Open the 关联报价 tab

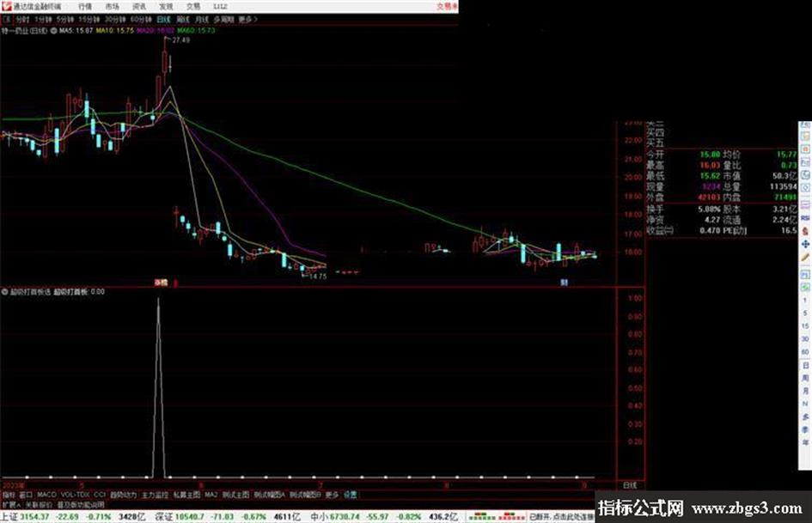tap(39, 504)
